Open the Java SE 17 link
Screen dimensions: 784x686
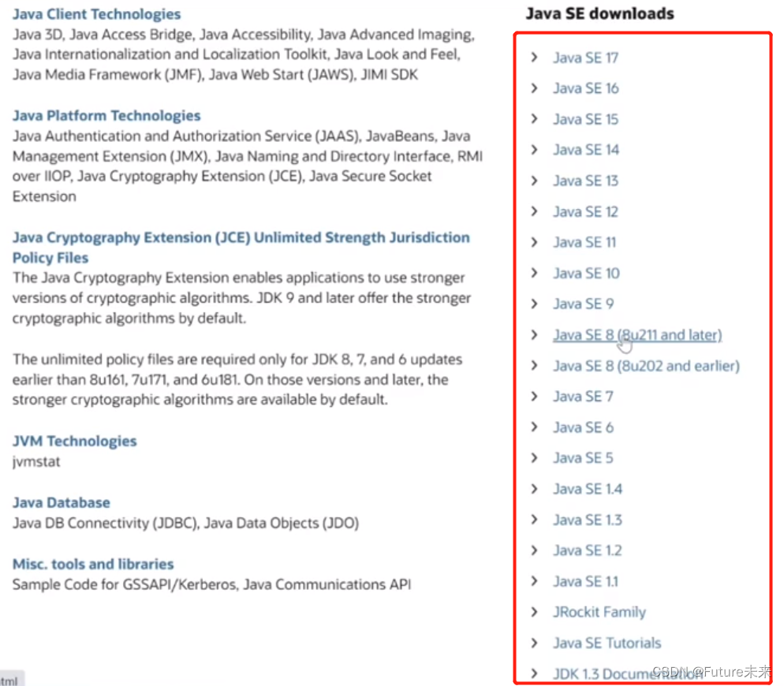[x=585, y=58]
